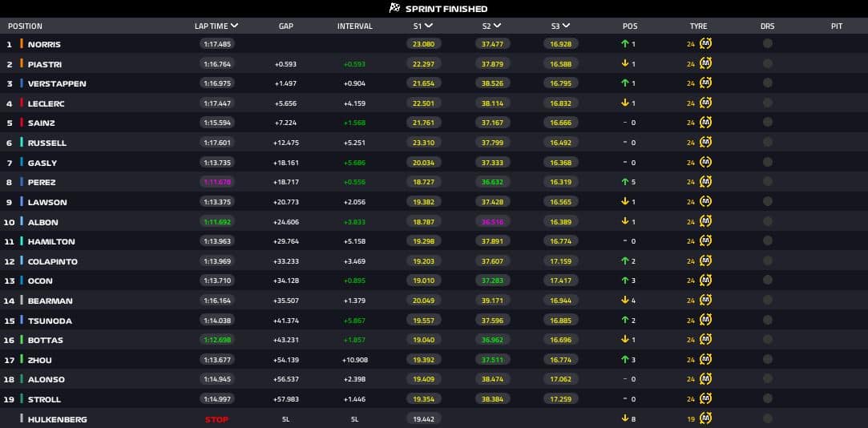Click Norris's DRS indicator dot
The width and height of the screenshot is (868, 428).
pos(767,44)
